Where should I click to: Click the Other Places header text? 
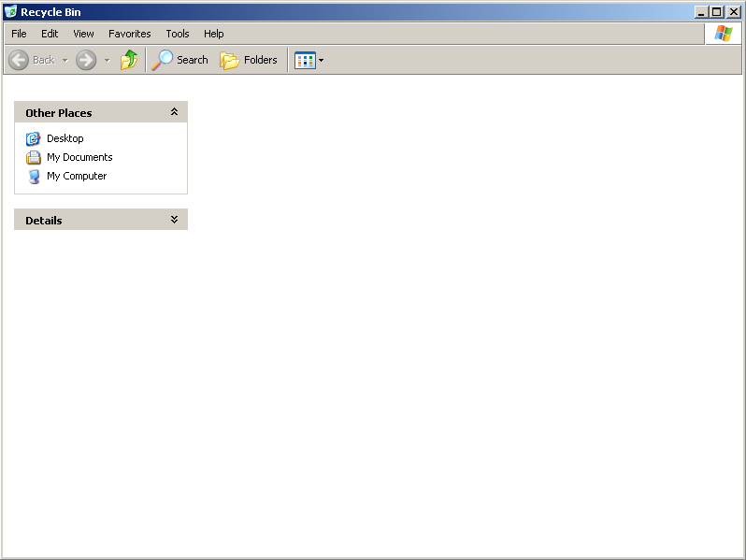59,113
